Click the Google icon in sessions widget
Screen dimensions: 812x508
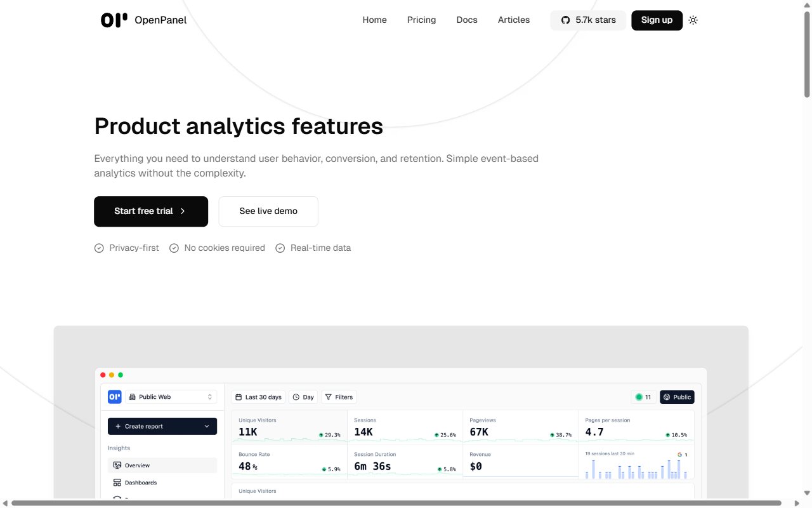679,455
